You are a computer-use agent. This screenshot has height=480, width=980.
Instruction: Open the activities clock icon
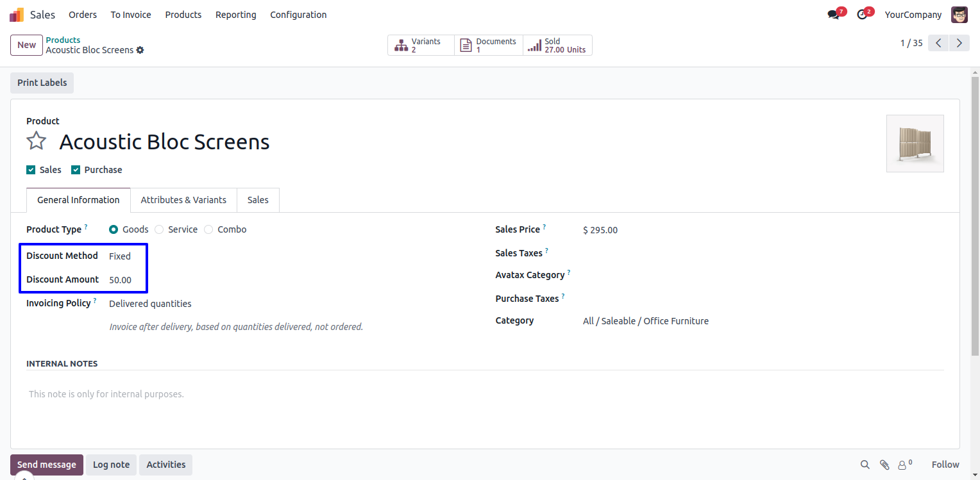[x=862, y=15]
